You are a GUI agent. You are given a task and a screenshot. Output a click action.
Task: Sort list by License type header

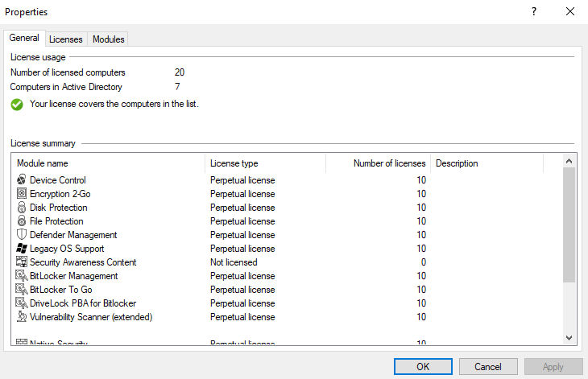click(265, 163)
